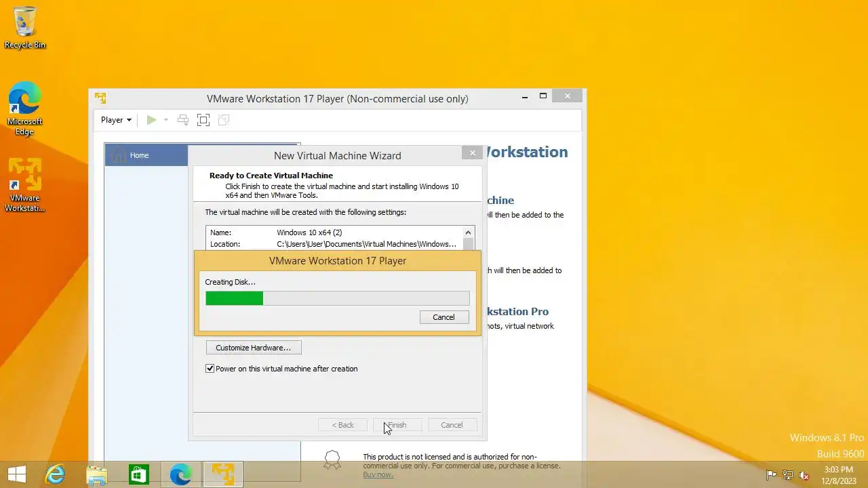Click the Unity mode toolbar icon
Image resolution: width=868 pixels, height=488 pixels.
[x=224, y=120]
